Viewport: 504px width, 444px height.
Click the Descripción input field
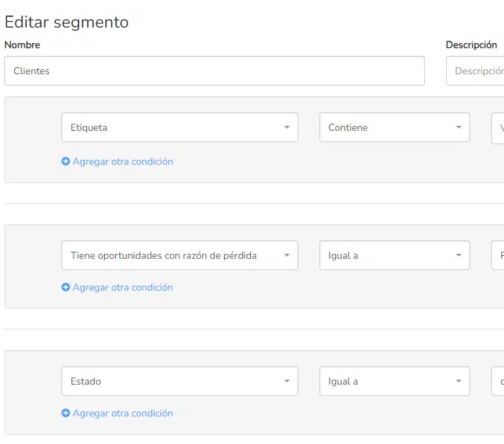475,71
